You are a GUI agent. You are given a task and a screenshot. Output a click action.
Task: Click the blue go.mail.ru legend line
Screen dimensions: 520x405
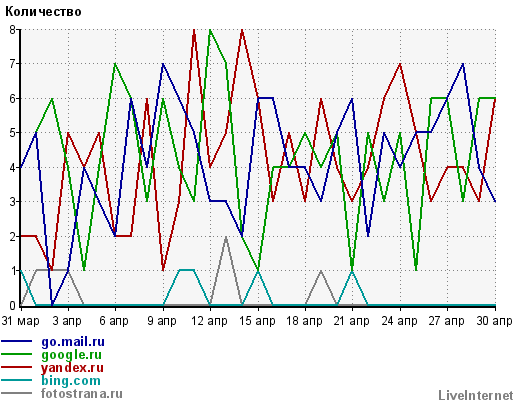tap(17, 341)
